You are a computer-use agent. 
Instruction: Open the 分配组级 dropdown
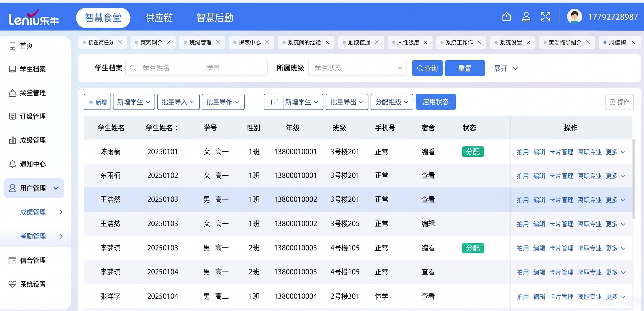(x=392, y=102)
